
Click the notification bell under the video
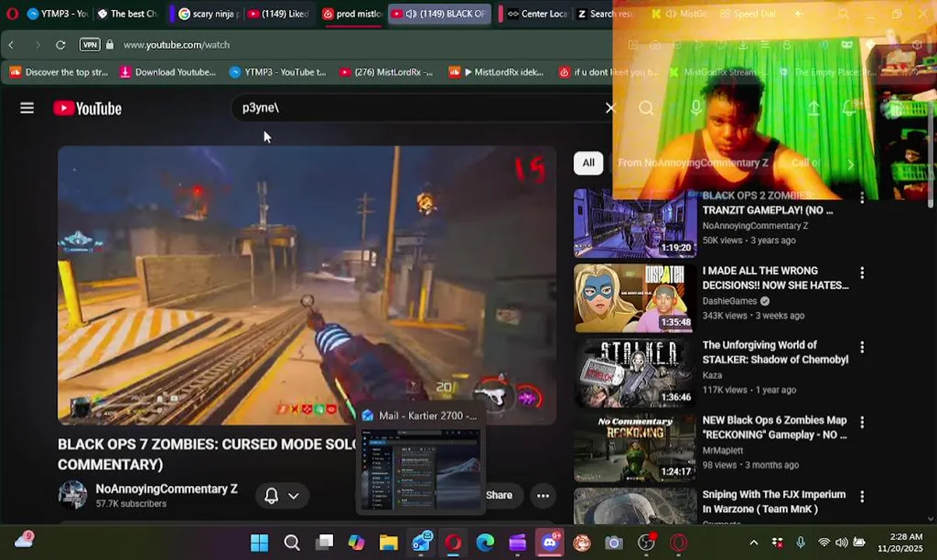[271, 495]
